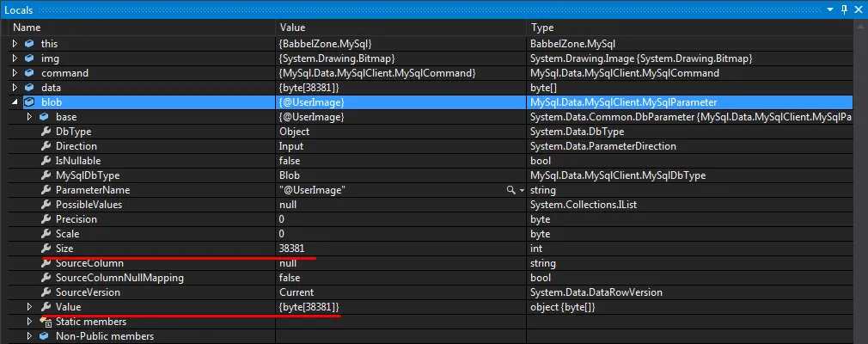868x344 pixels.
Task: Click the IsNullable property wrench icon
Action: pos(46,161)
